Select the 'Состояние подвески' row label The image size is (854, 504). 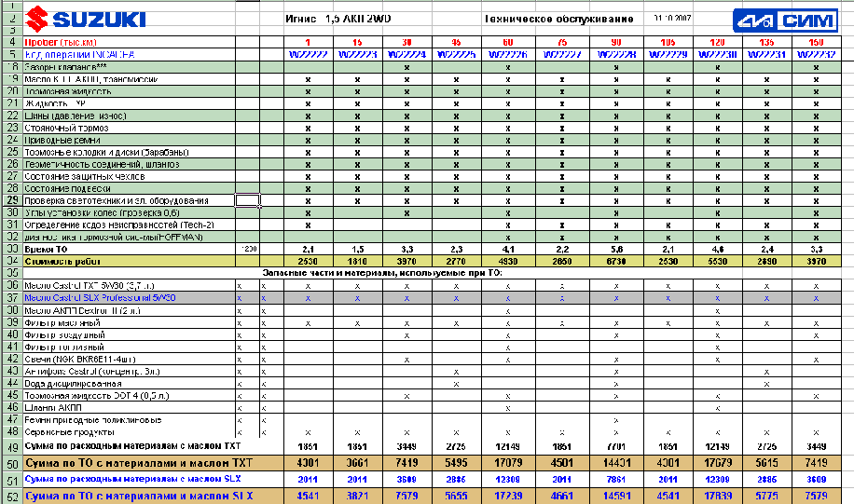tap(129, 188)
